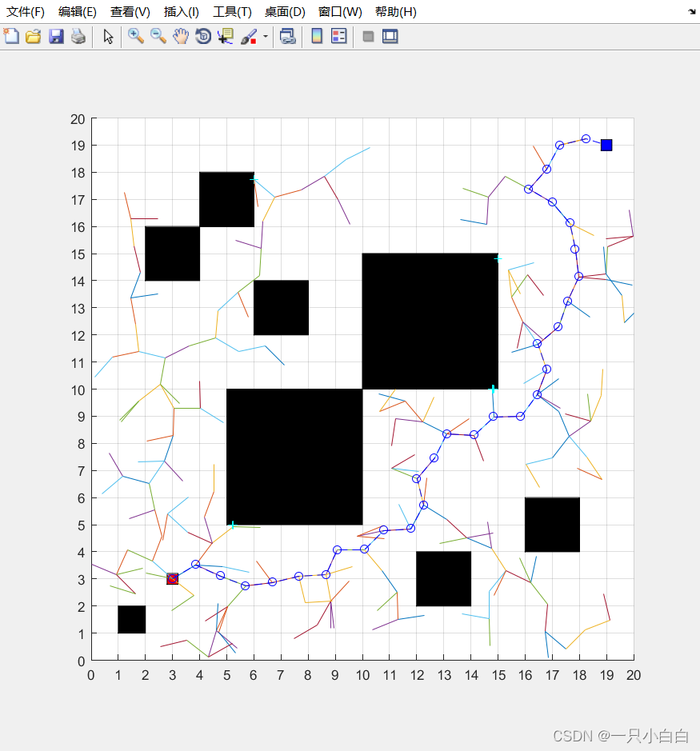Click Show Plot Tools and Dock Figure
The image size is (700, 751).
[390, 36]
